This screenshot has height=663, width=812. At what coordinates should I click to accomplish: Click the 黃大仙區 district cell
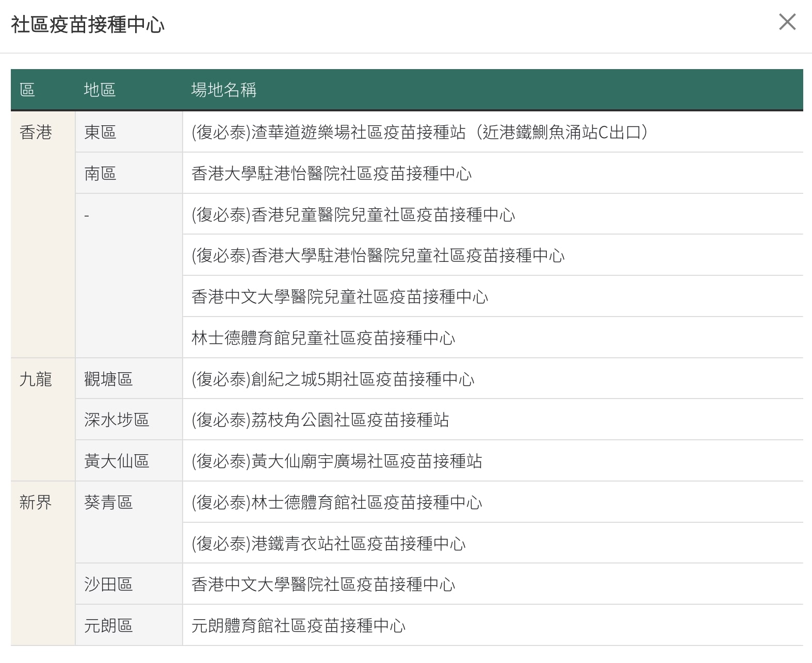[129, 461]
